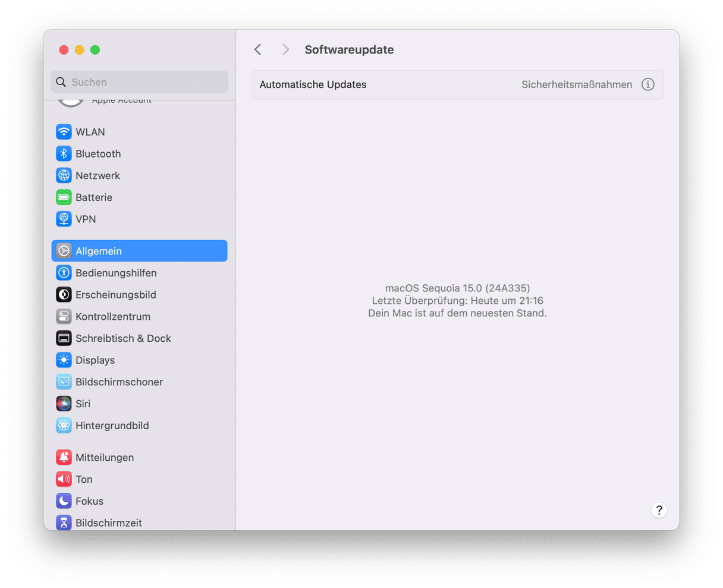Open the Hintergrundbild wallpaper icon
Viewport: 723px width, 588px height.
64,426
